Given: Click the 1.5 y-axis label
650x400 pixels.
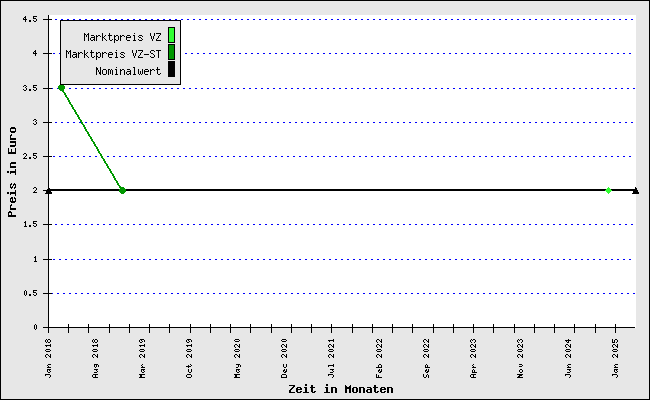Looking at the screenshot, I should pyautogui.click(x=30, y=224).
